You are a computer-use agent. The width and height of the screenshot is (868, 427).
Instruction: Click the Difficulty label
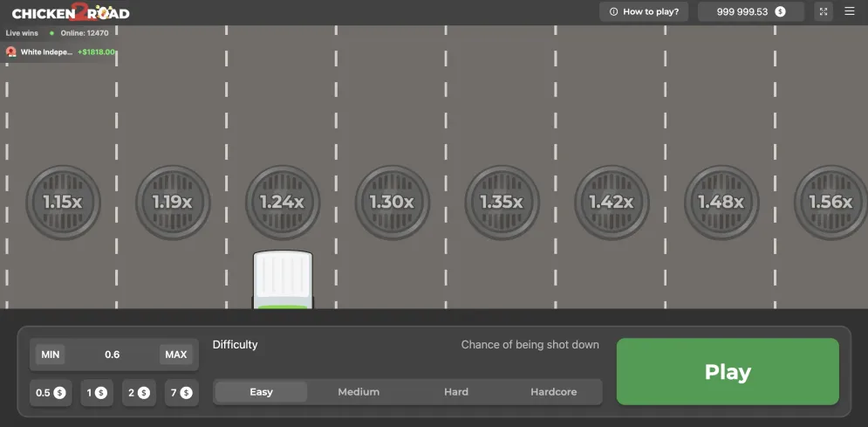[x=236, y=344]
